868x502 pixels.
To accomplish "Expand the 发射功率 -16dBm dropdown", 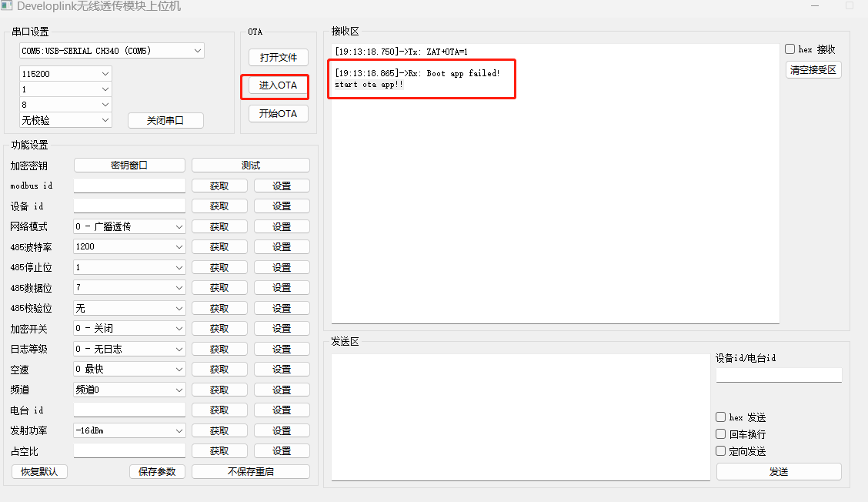I will tap(129, 430).
